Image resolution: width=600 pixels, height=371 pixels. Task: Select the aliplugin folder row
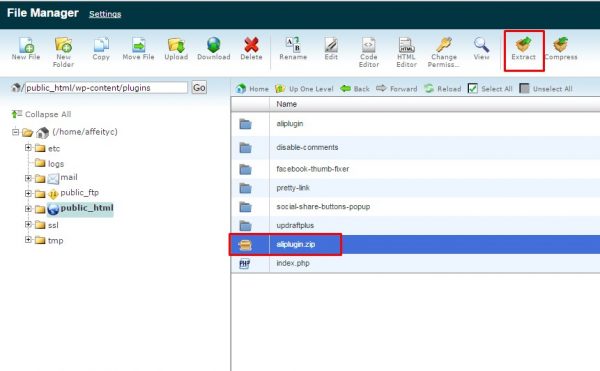[416, 124]
